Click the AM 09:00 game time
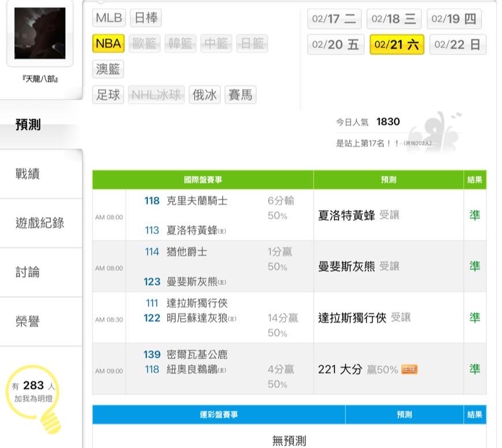The width and height of the screenshot is (502, 448). pos(109,371)
